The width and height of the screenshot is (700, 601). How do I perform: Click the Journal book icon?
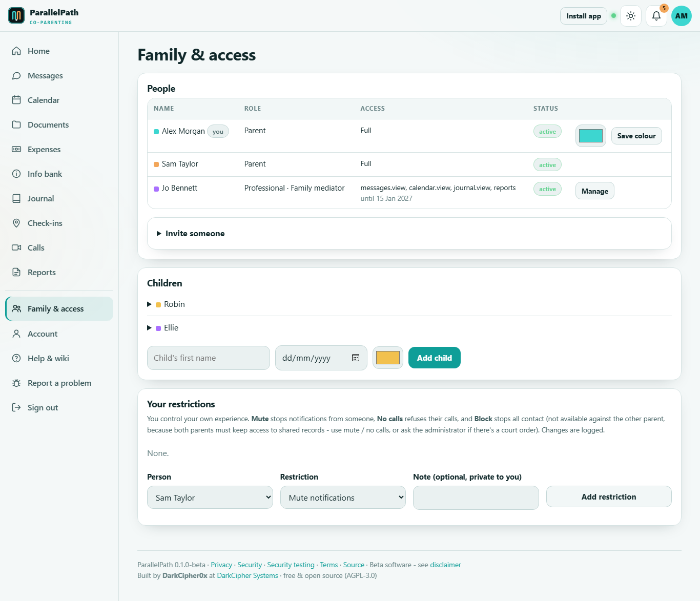(x=16, y=198)
